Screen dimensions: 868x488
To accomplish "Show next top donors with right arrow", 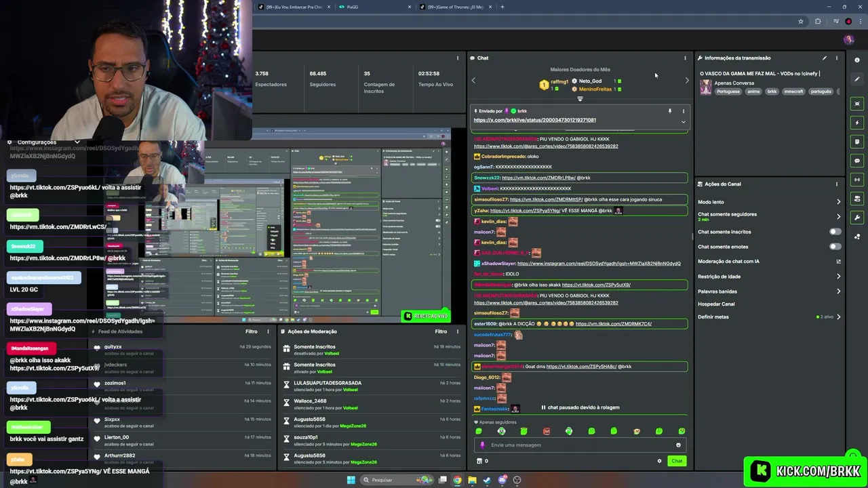I will point(686,81).
